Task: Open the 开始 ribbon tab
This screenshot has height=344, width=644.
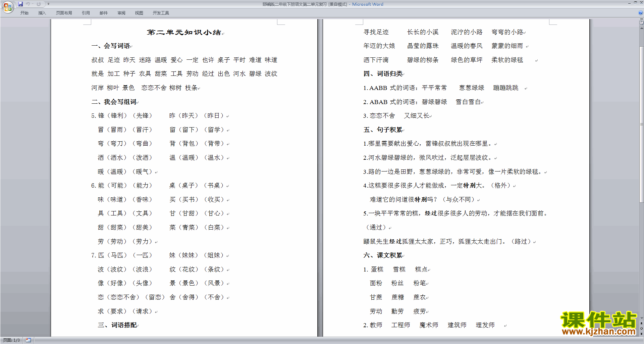Action: click(x=24, y=13)
